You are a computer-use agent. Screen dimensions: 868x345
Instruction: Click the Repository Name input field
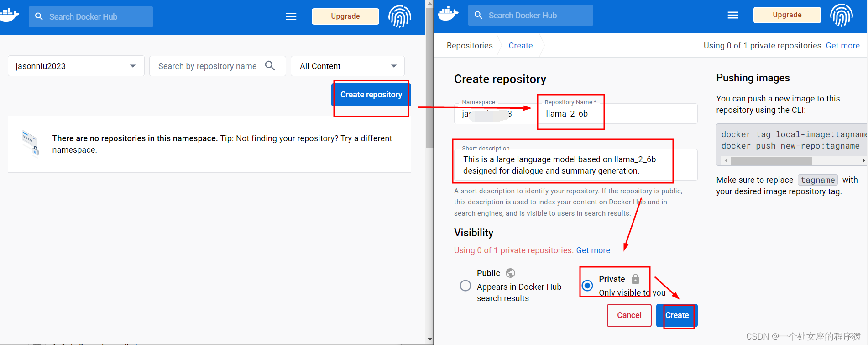pyautogui.click(x=617, y=113)
